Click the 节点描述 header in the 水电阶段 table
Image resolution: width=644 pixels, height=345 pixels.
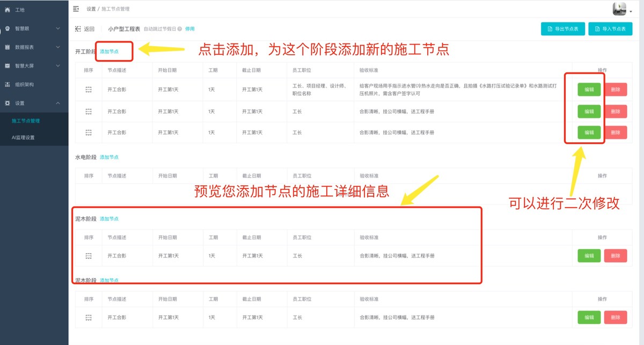tap(117, 176)
